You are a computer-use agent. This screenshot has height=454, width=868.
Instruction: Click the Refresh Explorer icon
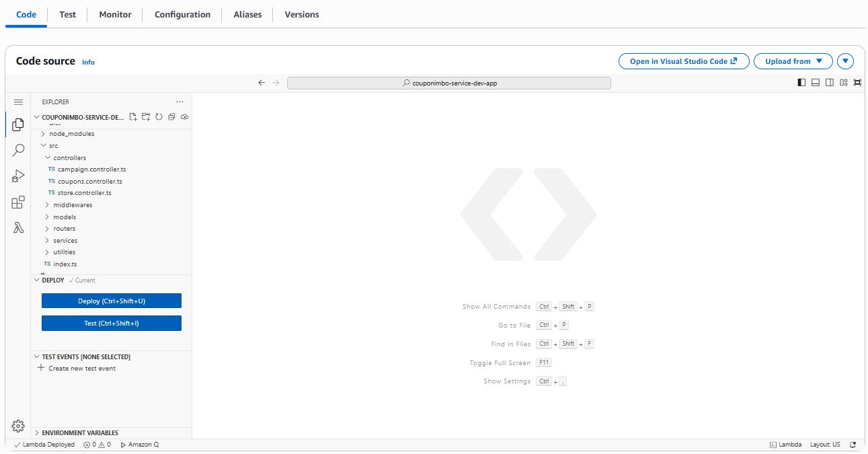[159, 117]
